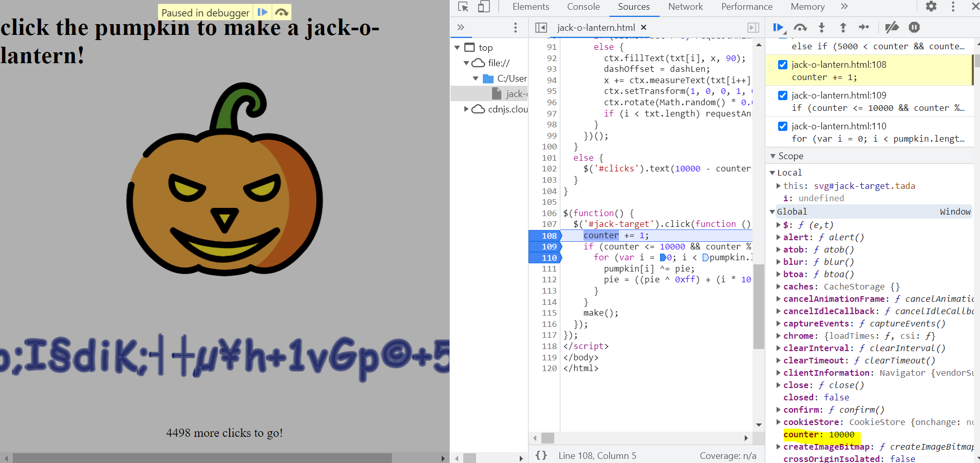
Task: Click line number 115 in the gutter
Action: 549,313
